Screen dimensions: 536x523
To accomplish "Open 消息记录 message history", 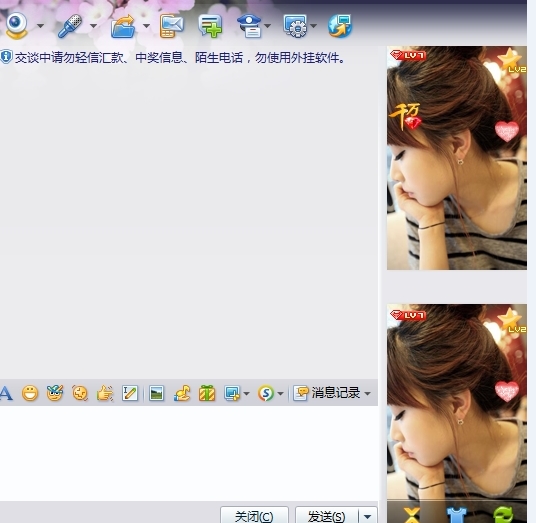I will point(327,393).
